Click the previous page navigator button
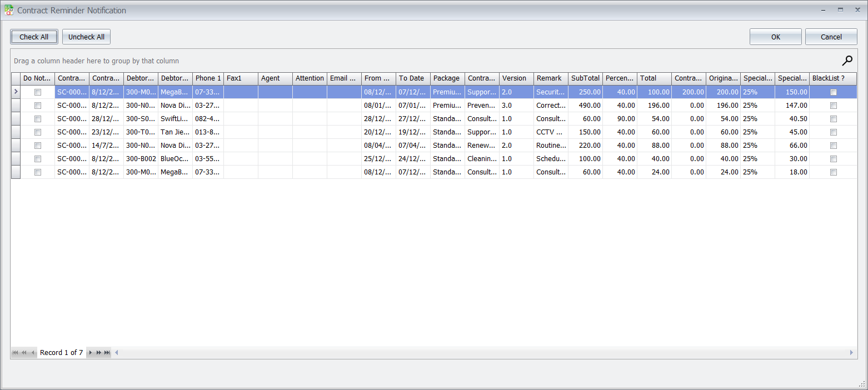868x390 pixels. [24, 353]
